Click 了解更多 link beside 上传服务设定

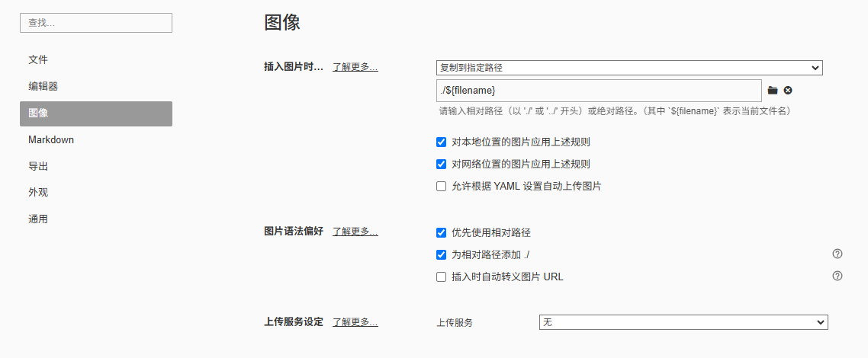pos(355,322)
